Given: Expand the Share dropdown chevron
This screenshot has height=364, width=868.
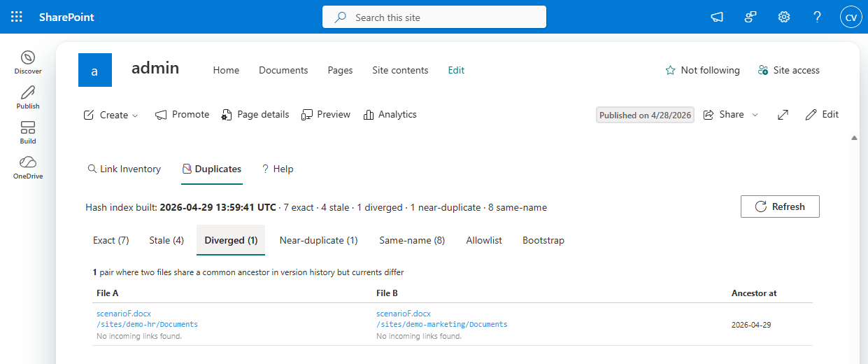Looking at the screenshot, I should (x=755, y=115).
